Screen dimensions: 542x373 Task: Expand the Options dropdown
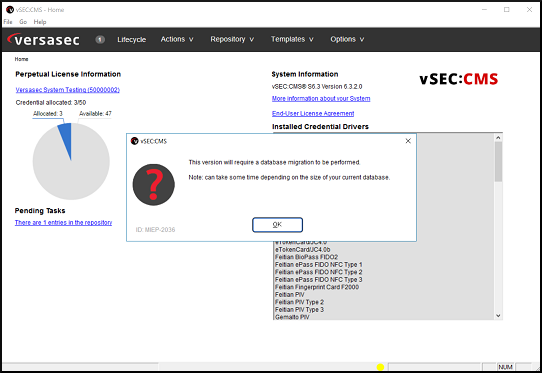(x=347, y=39)
